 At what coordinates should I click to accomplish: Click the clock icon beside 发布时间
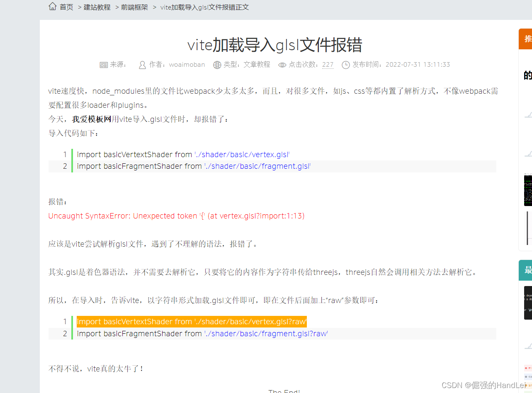tap(345, 65)
